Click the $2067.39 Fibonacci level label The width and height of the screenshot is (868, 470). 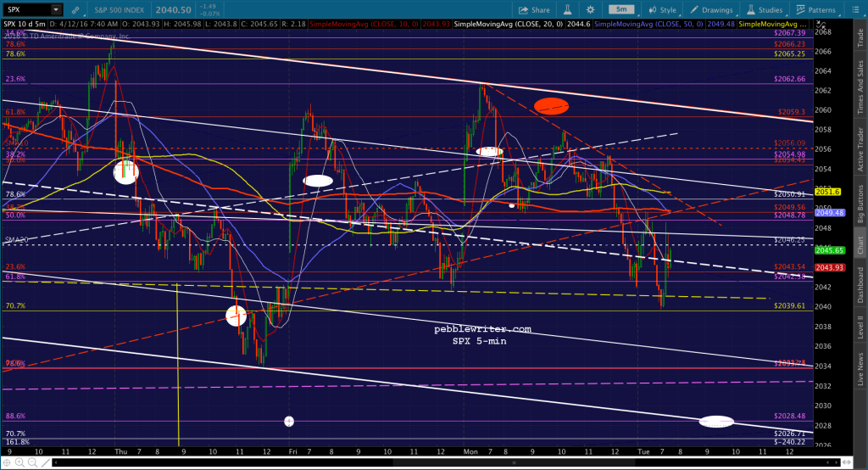[x=789, y=33]
